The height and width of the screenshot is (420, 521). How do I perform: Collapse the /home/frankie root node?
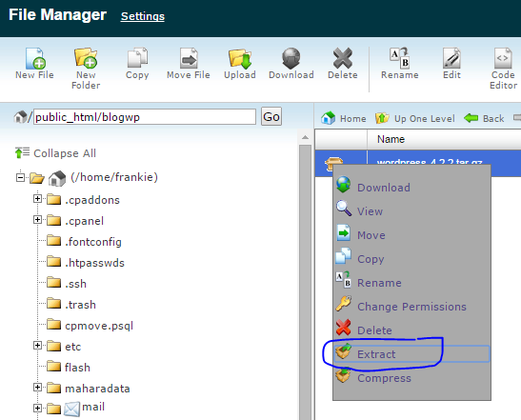point(20,177)
